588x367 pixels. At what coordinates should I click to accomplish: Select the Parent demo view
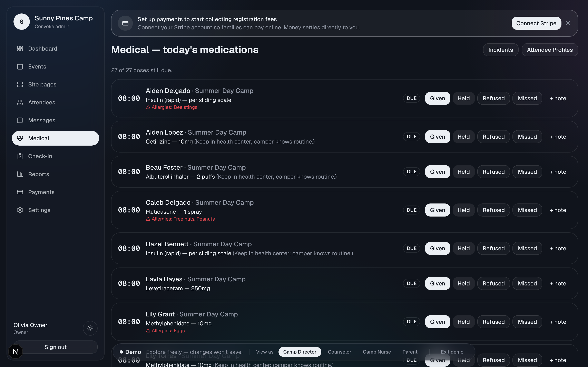(x=410, y=352)
